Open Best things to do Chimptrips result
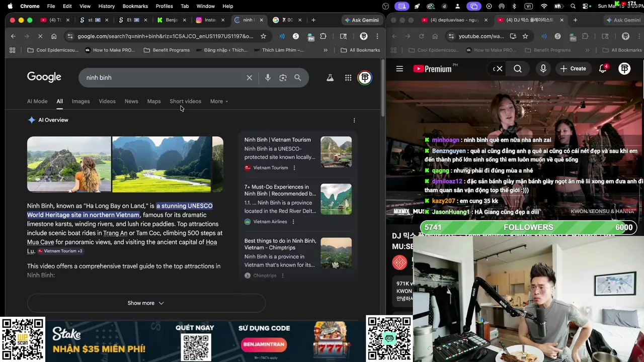The width and height of the screenshot is (644, 362). 280,244
